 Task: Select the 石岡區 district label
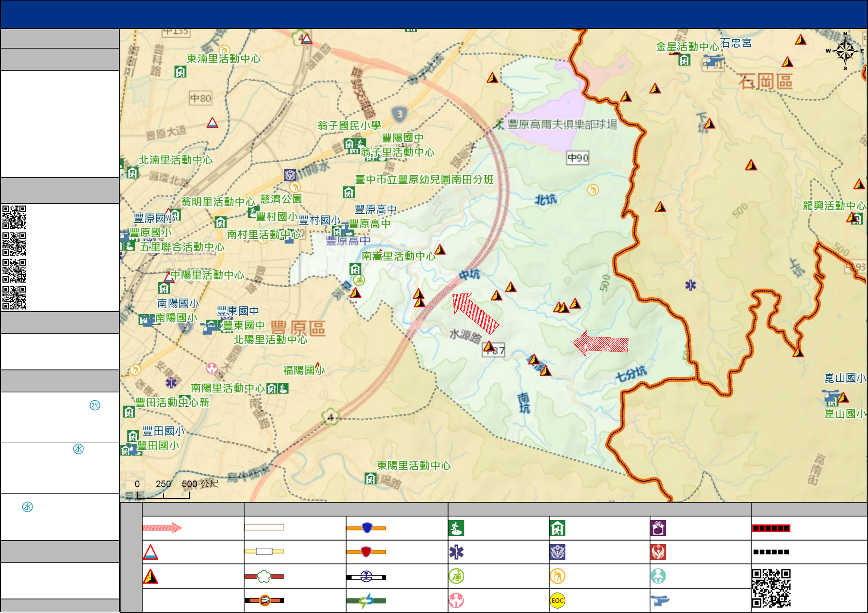coord(766,82)
